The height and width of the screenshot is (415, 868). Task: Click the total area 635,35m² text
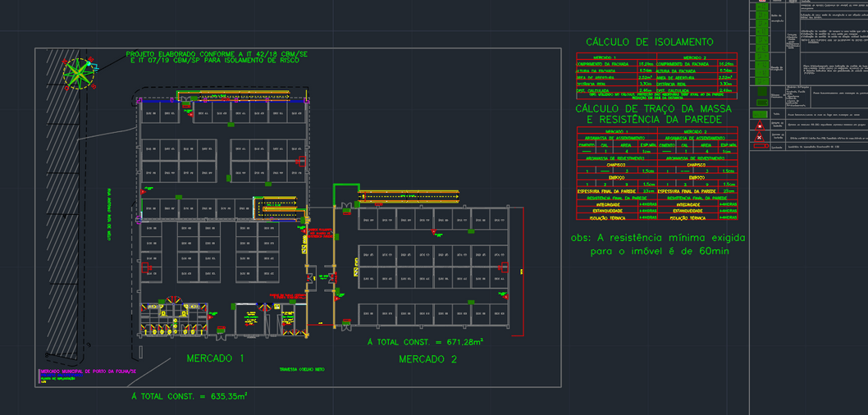tap(190, 396)
